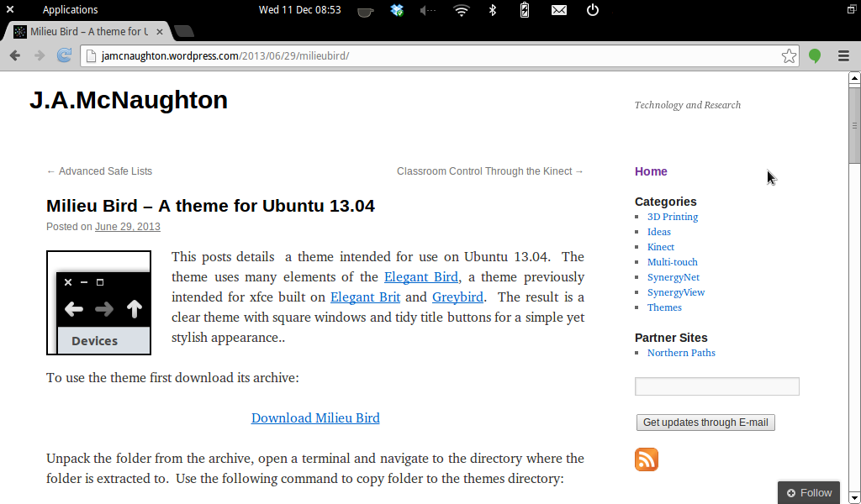This screenshot has height=504, width=861.
Task: Open the mail envelope indicator
Action: (559, 10)
